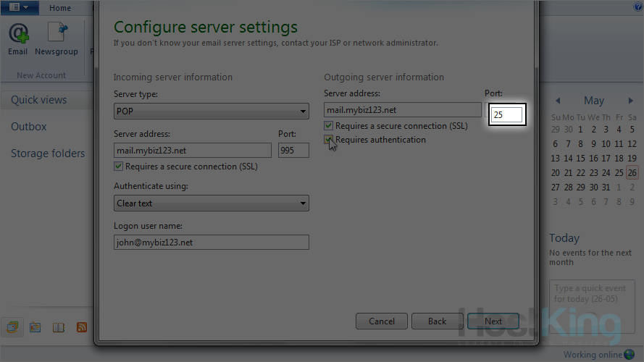Open the Server type dropdown
The image size is (644, 362).
[212, 111]
